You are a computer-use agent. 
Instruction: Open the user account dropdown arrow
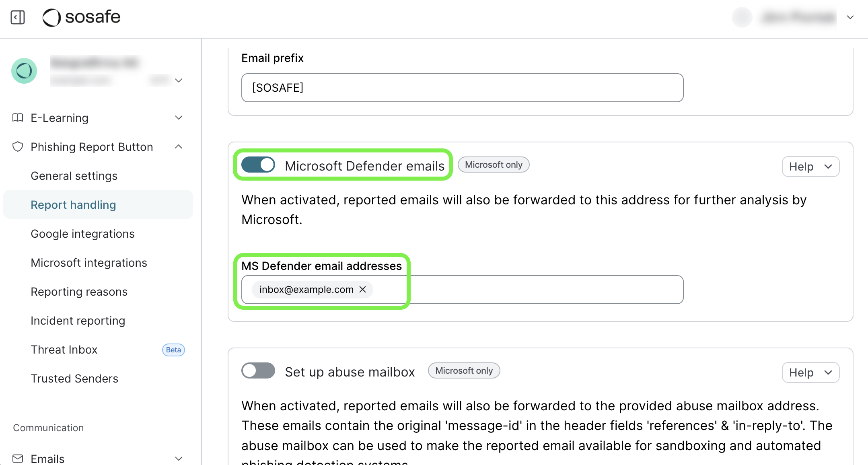[850, 17]
